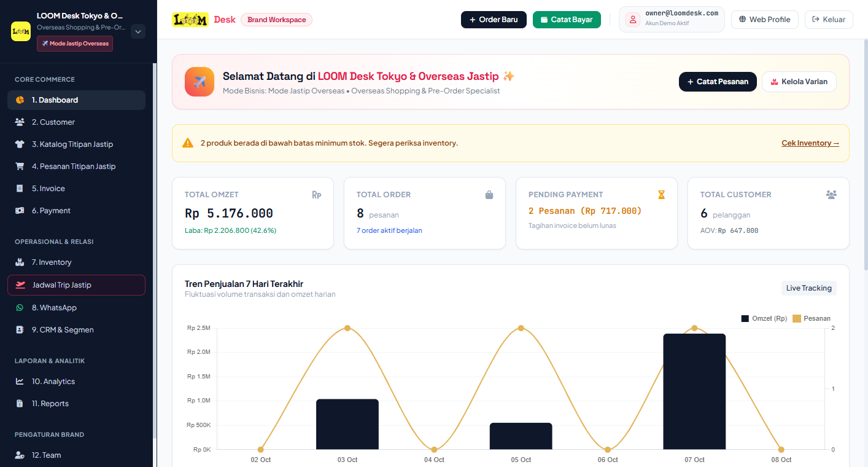Click the LOOM logo in the sidebar header

tap(21, 31)
